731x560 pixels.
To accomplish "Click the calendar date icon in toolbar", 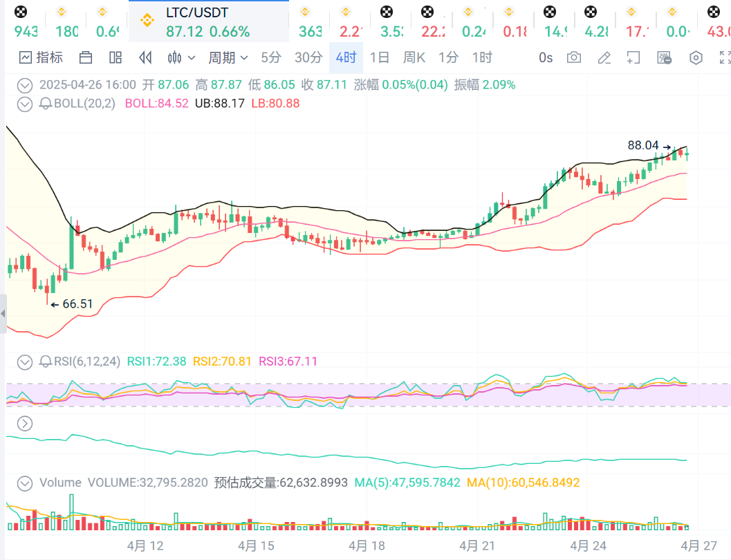I will tap(86, 57).
